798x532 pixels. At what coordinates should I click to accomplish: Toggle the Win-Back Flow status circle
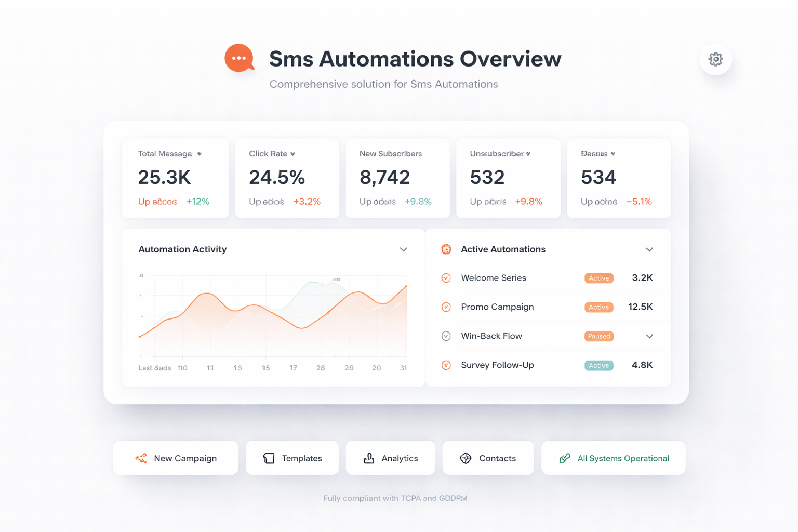tap(446, 336)
